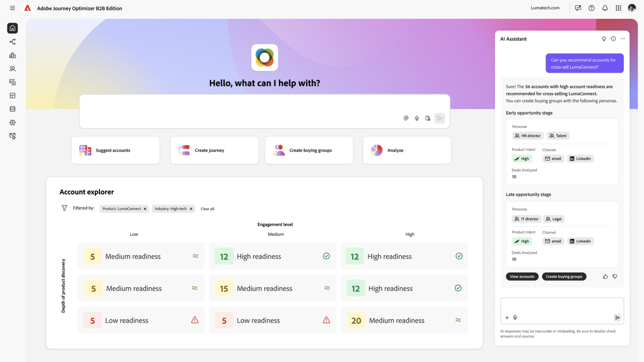The width and height of the screenshot is (644, 362).
Task: Click the thumbs up feedback icon
Action: coord(605,276)
